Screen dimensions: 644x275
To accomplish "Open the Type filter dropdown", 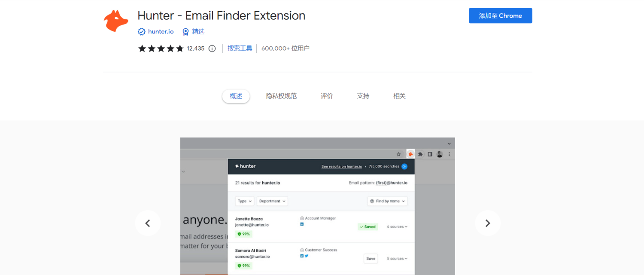I will 244,201.
